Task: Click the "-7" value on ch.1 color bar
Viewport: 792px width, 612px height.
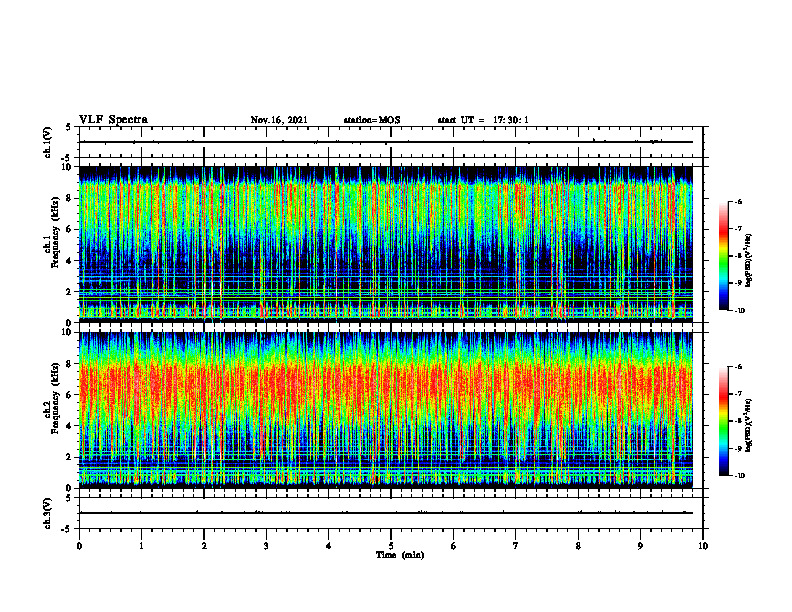Action: point(738,229)
